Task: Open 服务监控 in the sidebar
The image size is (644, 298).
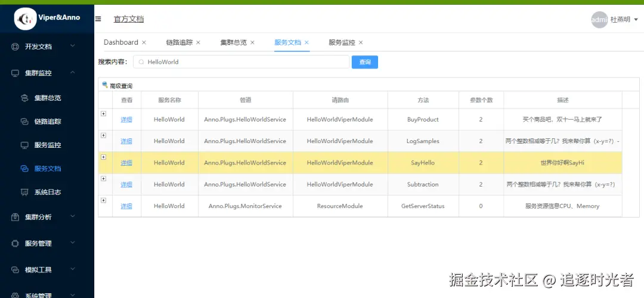Action: pos(48,145)
